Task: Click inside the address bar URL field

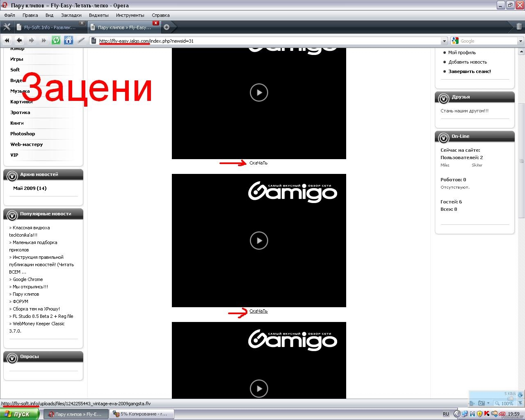Action: (x=269, y=41)
